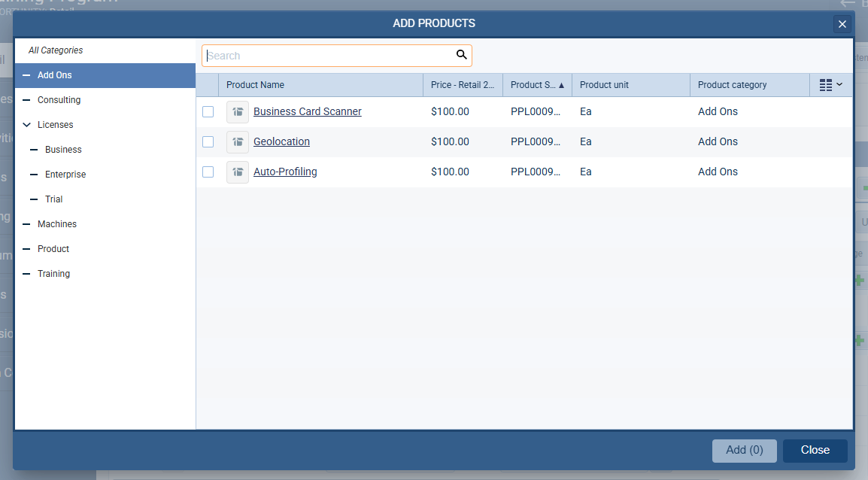Open the column layout grid icon
Screen dimensions: 868x480
pos(826,84)
